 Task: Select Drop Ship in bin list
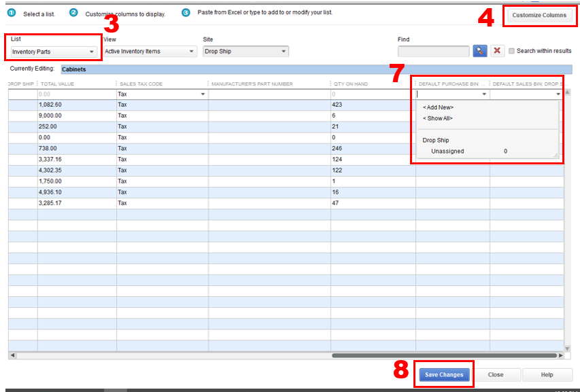pyautogui.click(x=436, y=141)
